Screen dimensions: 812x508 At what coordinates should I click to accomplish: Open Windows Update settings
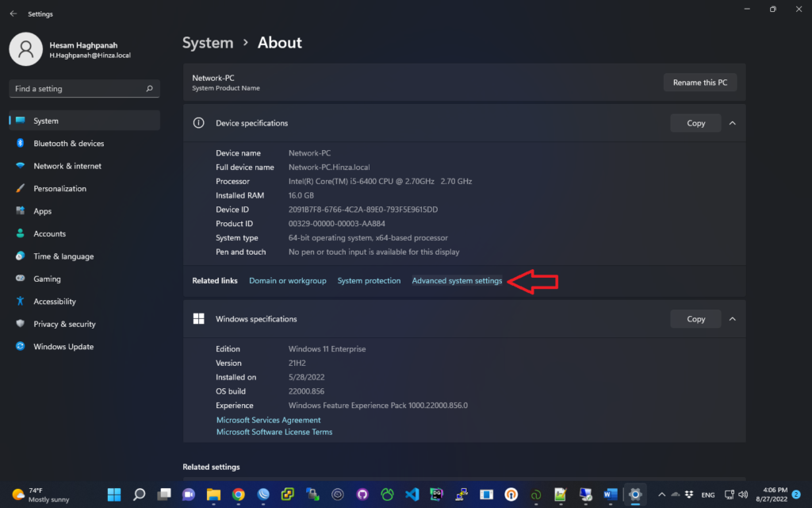63,347
